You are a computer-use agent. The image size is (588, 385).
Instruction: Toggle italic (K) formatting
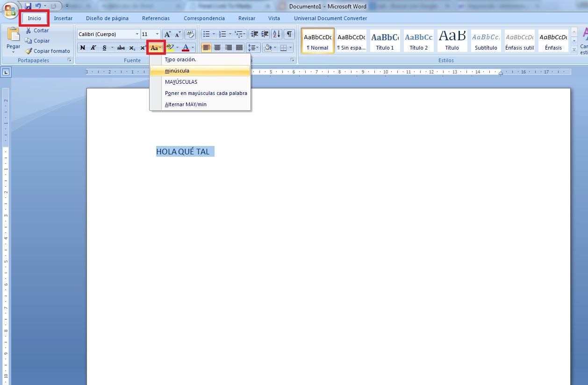[93, 48]
